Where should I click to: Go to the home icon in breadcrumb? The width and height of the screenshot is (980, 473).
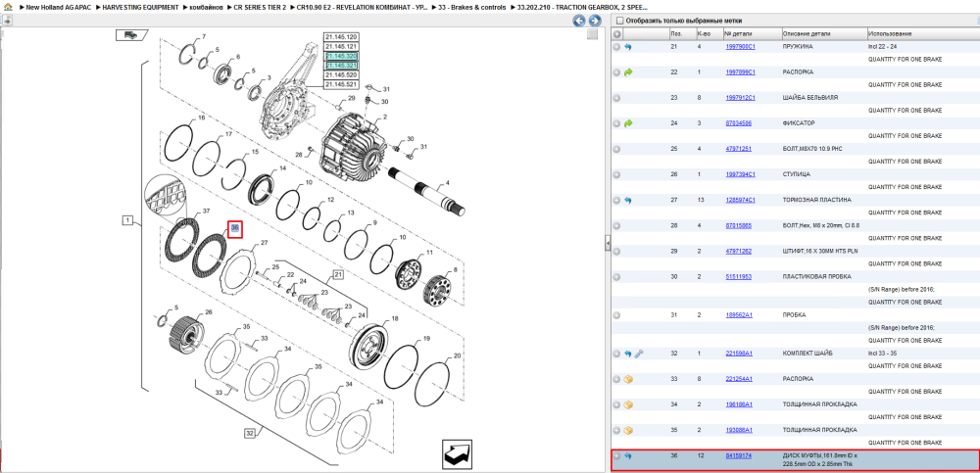pos(8,7)
